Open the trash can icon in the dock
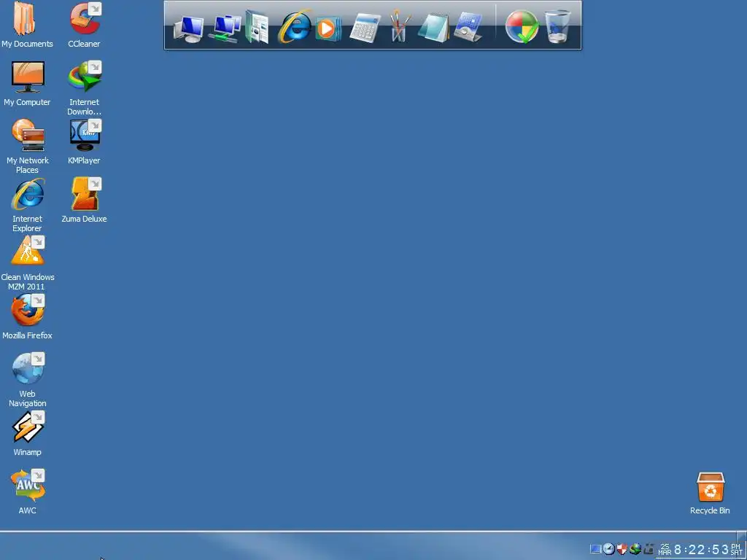 coord(557,27)
